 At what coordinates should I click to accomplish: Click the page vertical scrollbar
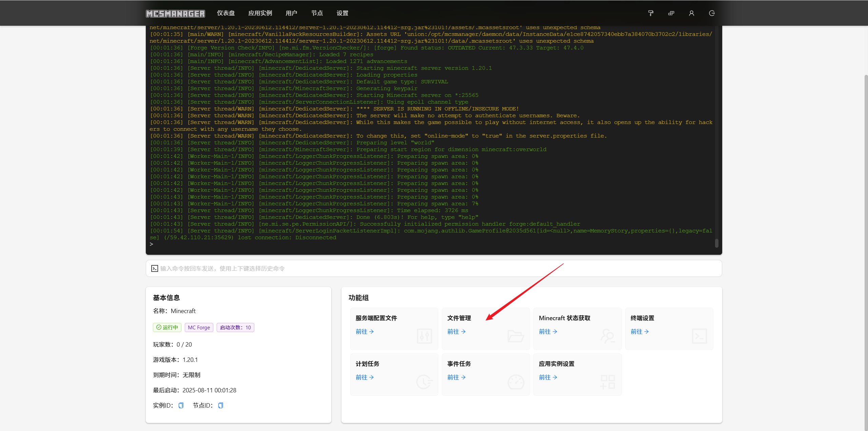click(x=866, y=252)
